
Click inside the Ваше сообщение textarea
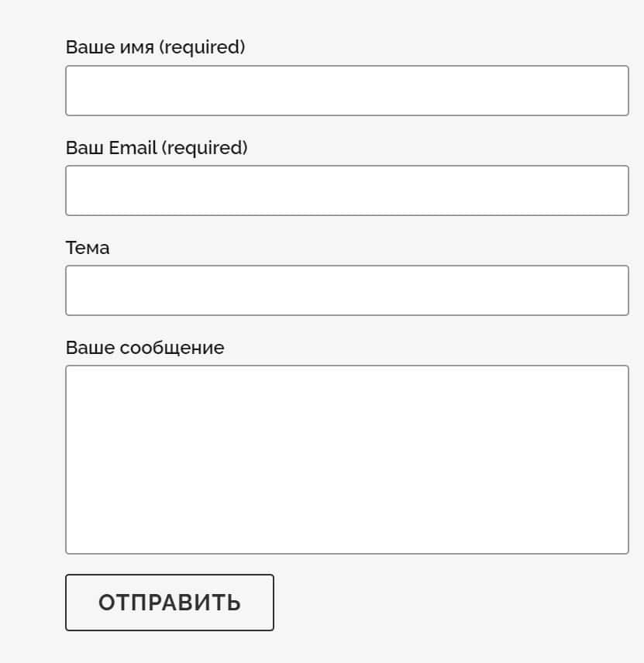(x=346, y=459)
